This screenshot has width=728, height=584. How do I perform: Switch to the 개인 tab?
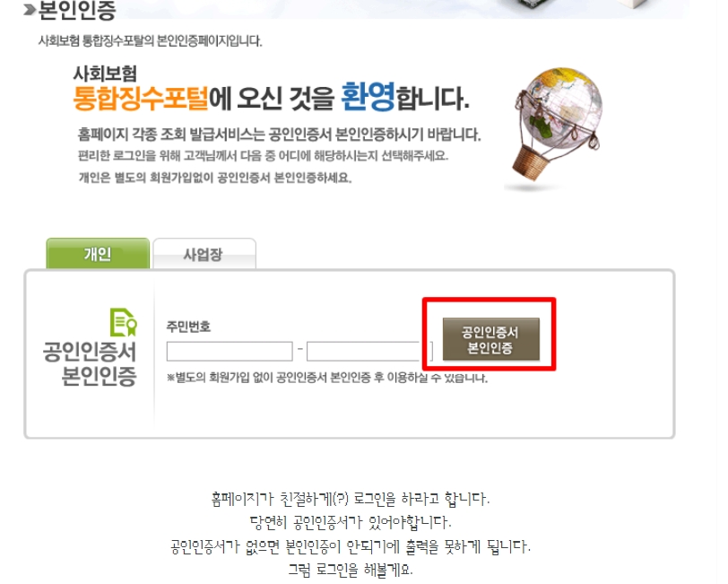pyautogui.click(x=98, y=253)
